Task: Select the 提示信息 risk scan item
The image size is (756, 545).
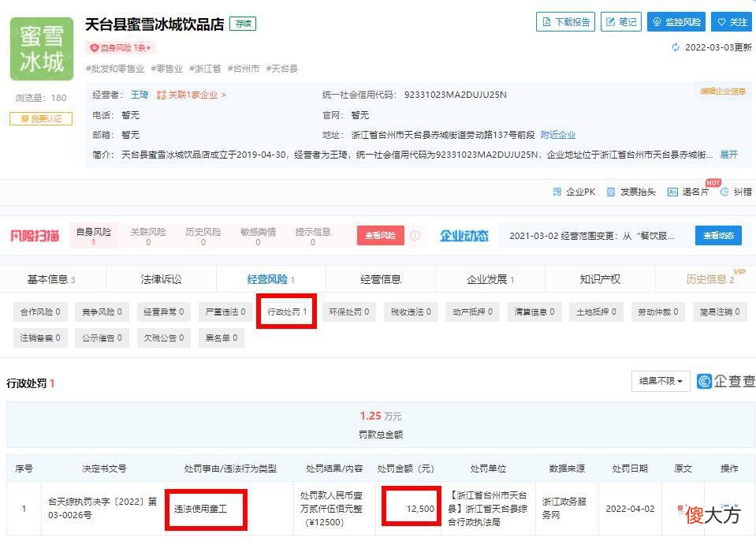Action: click(313, 236)
